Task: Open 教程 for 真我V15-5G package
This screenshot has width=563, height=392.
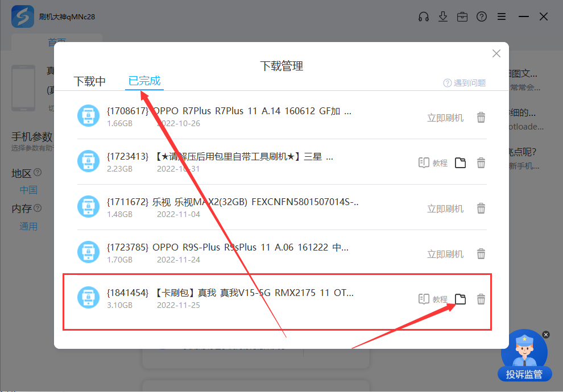Action: click(x=433, y=299)
